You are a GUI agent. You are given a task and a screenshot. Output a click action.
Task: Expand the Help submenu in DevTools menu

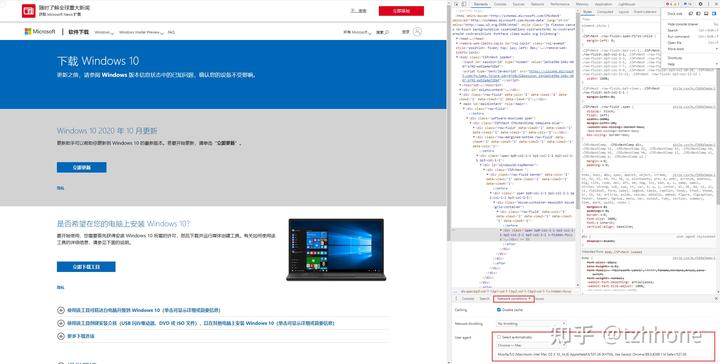click(x=692, y=64)
